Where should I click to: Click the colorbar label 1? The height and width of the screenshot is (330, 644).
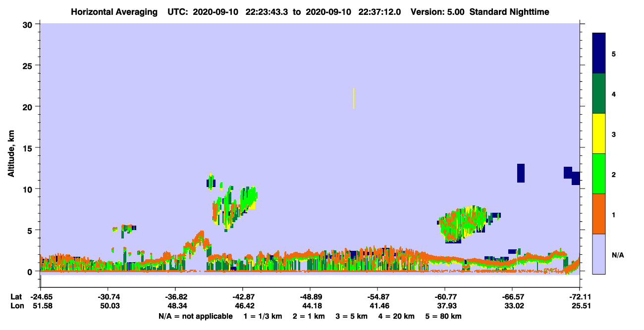click(613, 214)
